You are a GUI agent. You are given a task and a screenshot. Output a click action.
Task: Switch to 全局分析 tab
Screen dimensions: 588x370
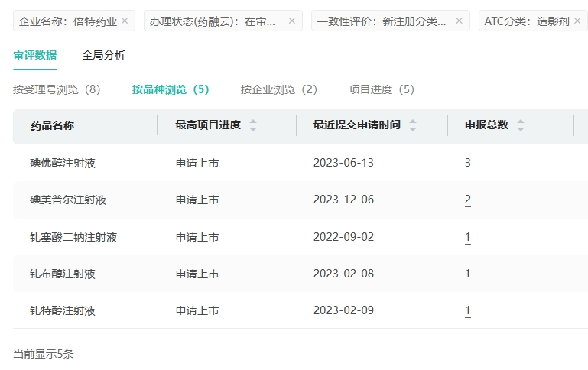click(x=104, y=55)
